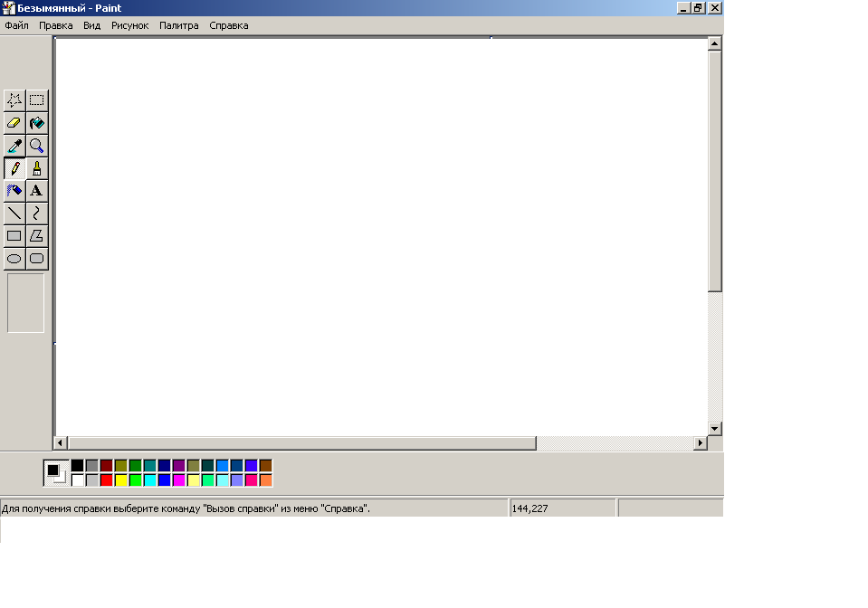Open the Вид menu
Viewport: 868px width, 608px height.
pyautogui.click(x=92, y=25)
